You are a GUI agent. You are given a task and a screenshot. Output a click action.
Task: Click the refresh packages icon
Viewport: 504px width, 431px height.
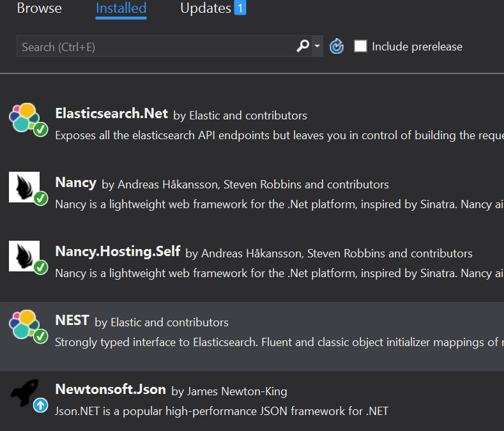(337, 46)
